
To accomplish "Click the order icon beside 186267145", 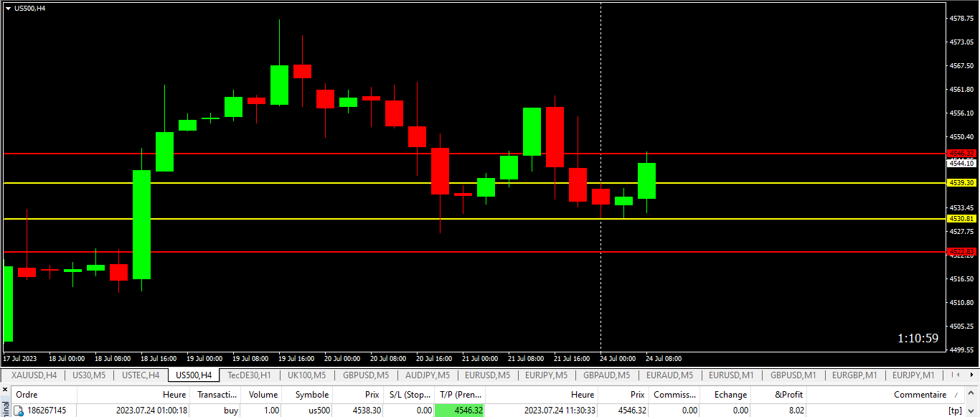I will pyautogui.click(x=19, y=411).
